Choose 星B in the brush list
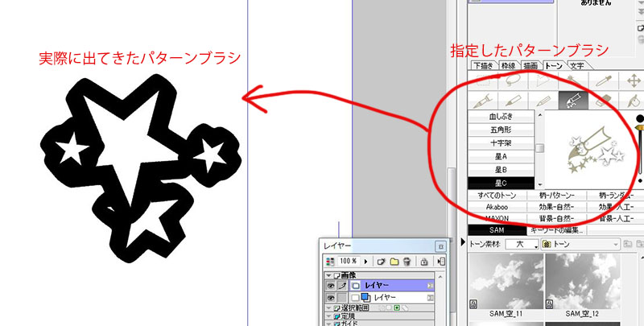644x326 pixels. 501,170
